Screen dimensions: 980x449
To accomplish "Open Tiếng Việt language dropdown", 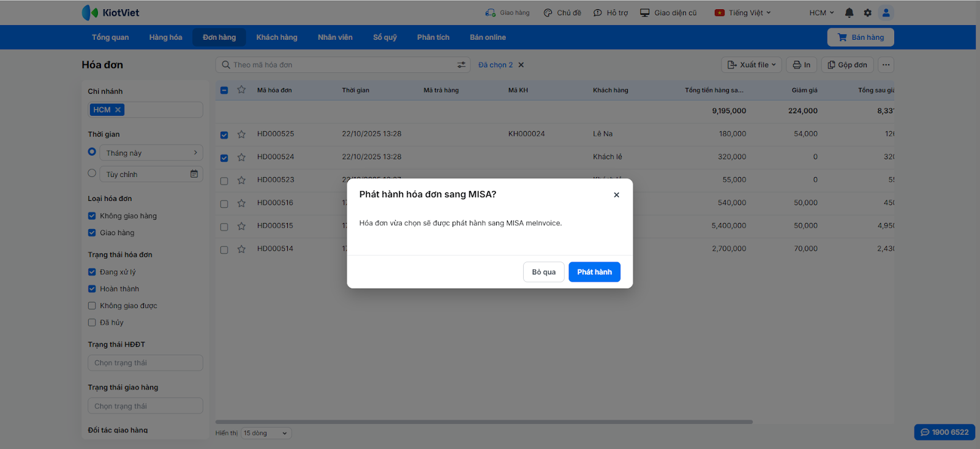I will [x=743, y=12].
